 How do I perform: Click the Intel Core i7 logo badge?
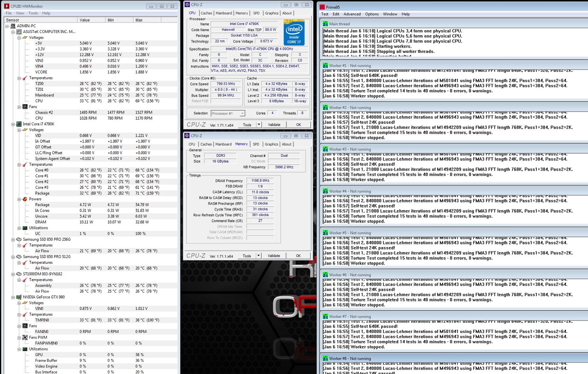(x=294, y=33)
